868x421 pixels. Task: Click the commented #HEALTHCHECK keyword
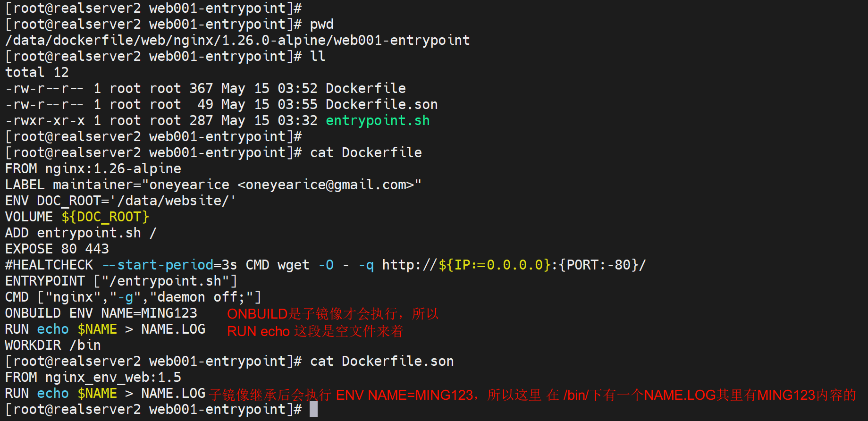point(49,265)
